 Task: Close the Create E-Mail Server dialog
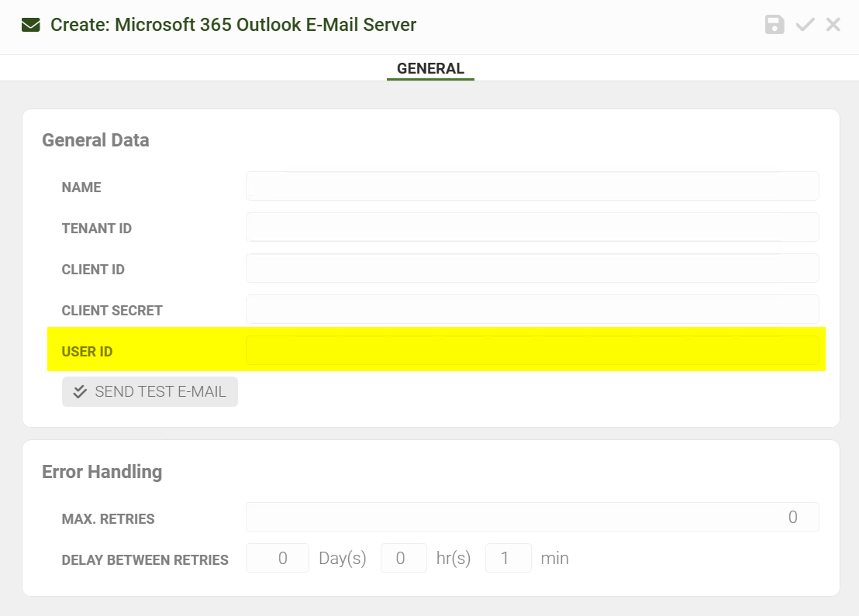click(x=833, y=25)
